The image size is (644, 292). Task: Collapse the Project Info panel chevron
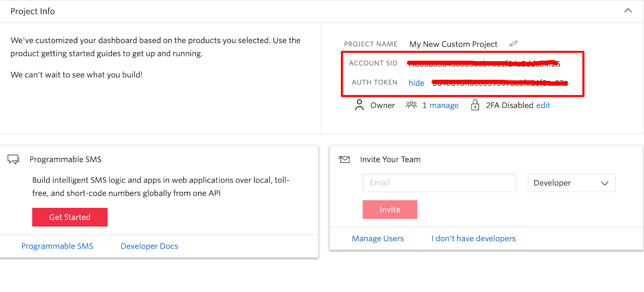pyautogui.click(x=628, y=11)
